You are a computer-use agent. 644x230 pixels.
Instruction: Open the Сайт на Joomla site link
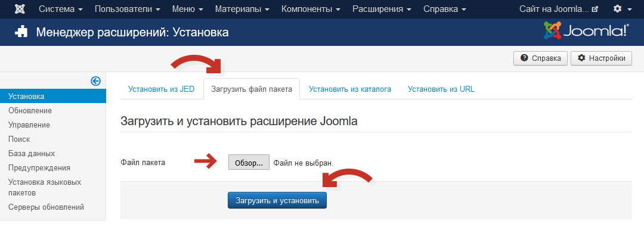point(559,8)
